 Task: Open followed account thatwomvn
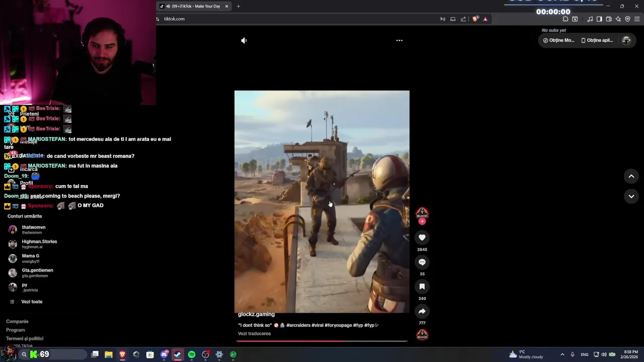33,229
